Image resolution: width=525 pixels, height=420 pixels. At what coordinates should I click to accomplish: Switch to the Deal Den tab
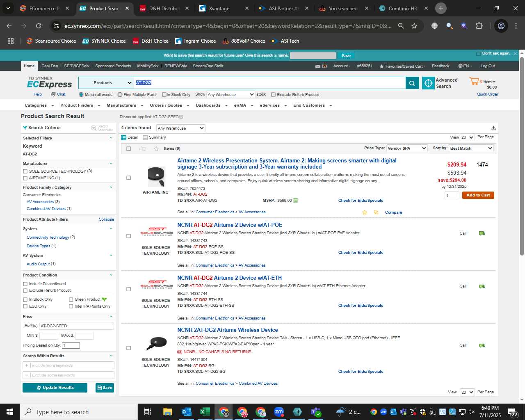pos(50,66)
